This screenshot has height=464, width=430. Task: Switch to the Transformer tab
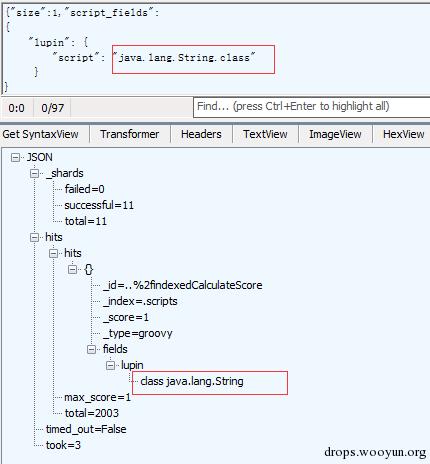click(x=130, y=134)
